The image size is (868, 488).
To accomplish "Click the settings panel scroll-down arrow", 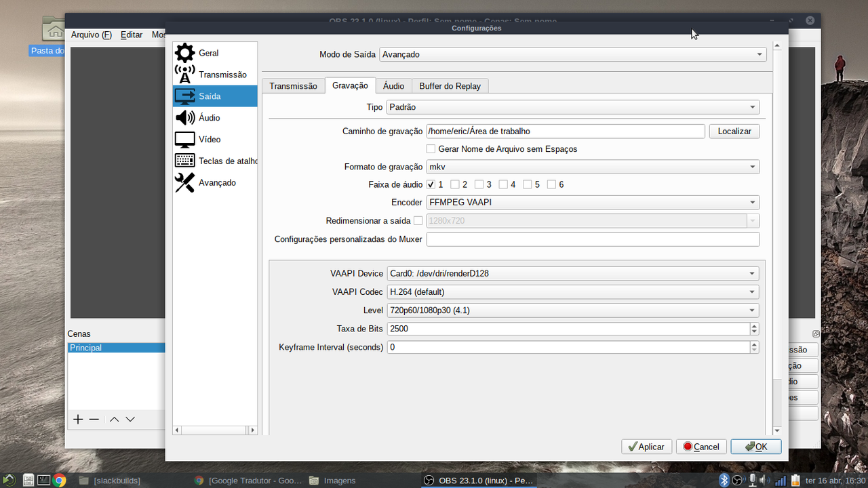I will 777,430.
